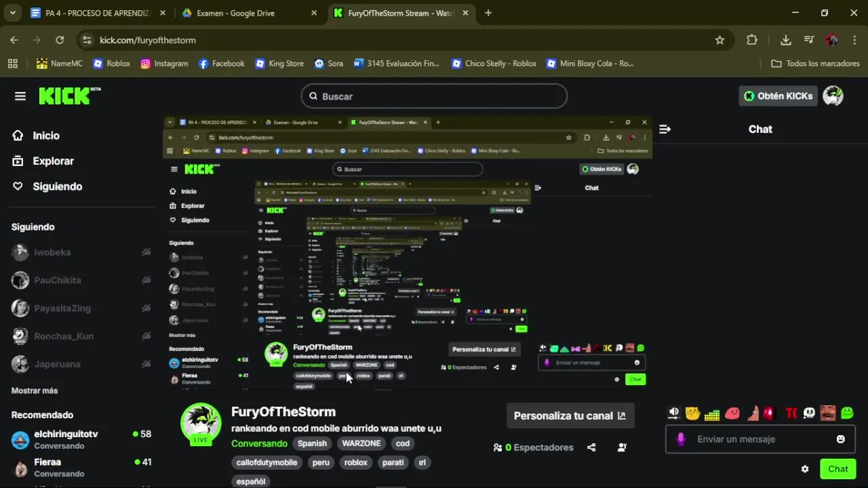Image resolution: width=868 pixels, height=488 pixels.
Task: Click the follow user icon beside share
Action: tap(623, 447)
